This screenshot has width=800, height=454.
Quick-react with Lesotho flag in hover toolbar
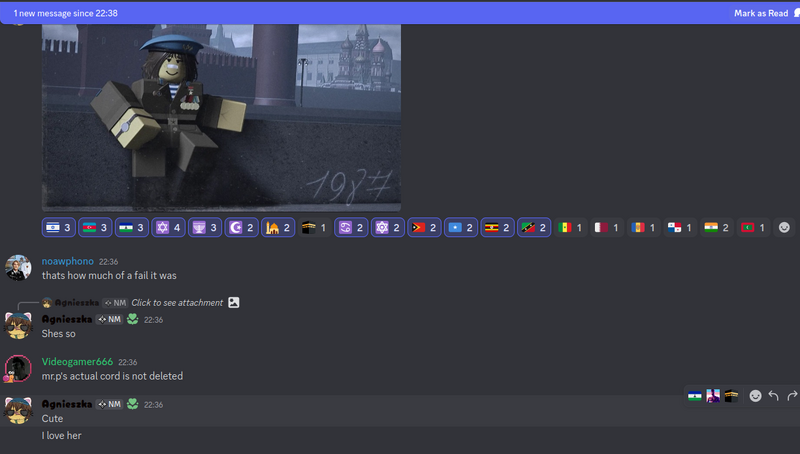tap(695, 396)
